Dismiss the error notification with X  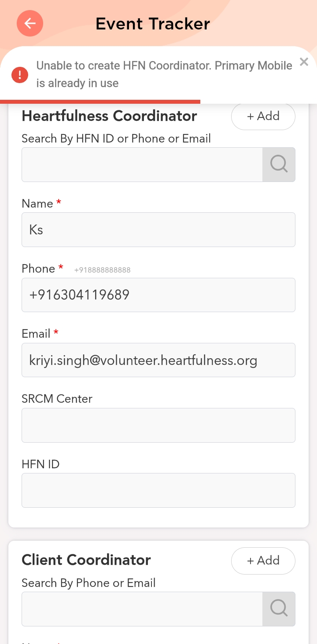pyautogui.click(x=304, y=62)
